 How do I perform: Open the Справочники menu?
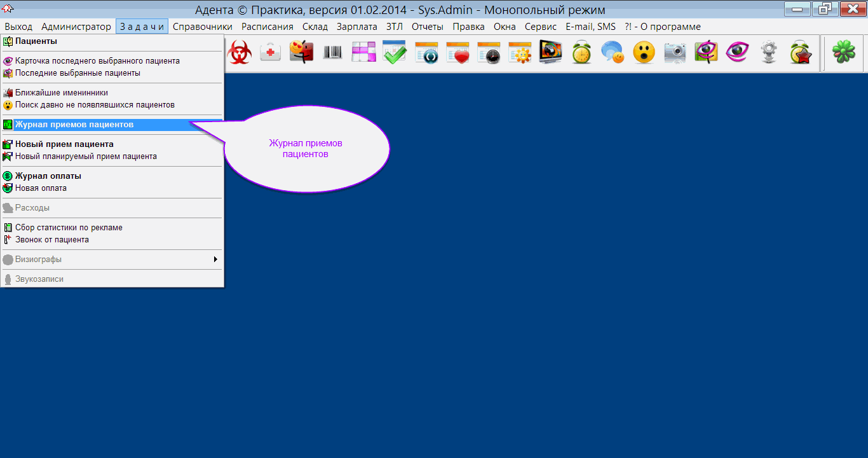tap(202, 27)
